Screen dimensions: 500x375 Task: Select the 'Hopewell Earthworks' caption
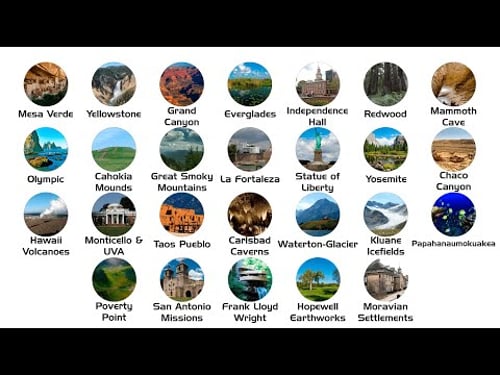click(318, 312)
